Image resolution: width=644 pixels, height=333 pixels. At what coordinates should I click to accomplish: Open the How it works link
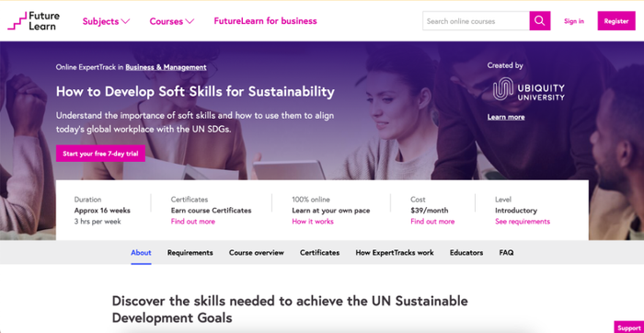[x=313, y=222]
